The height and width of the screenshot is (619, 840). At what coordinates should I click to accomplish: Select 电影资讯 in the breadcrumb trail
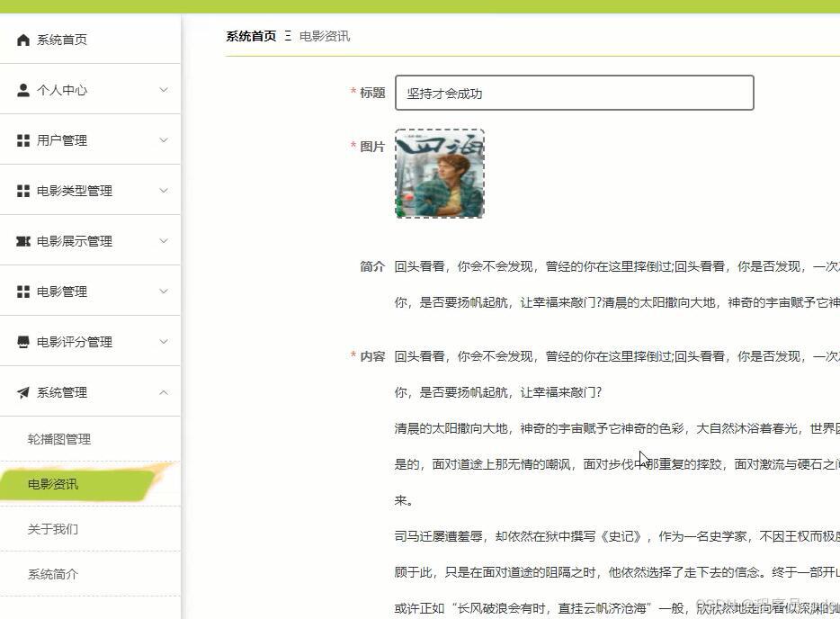(326, 36)
